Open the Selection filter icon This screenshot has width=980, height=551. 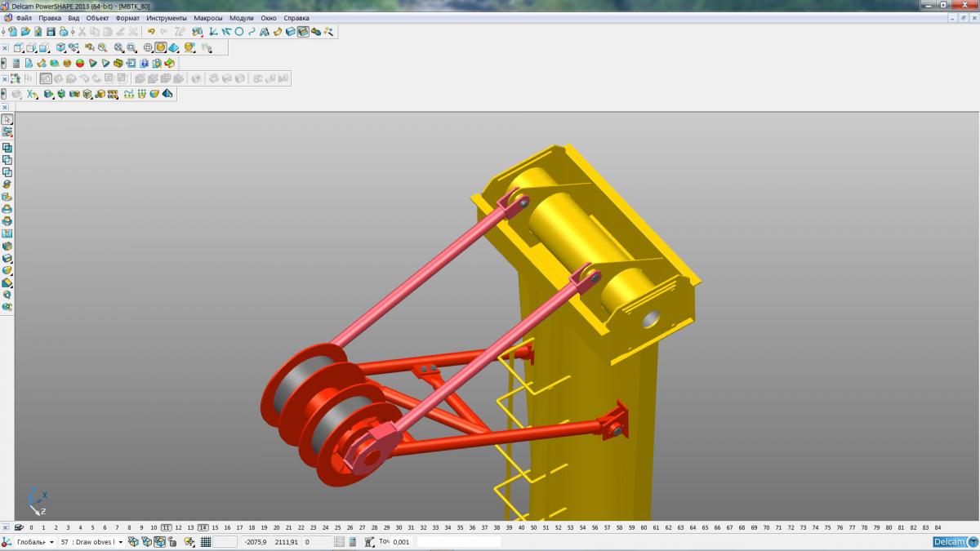[7, 131]
